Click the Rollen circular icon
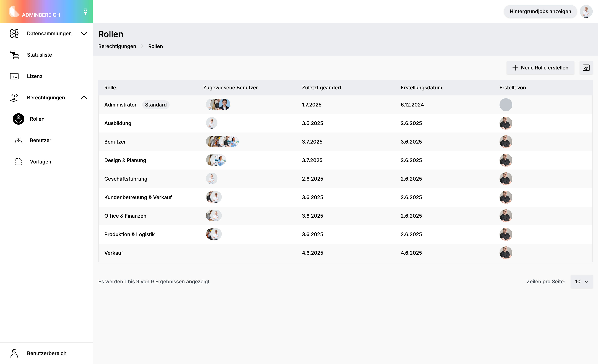The width and height of the screenshot is (598, 364). tap(19, 119)
